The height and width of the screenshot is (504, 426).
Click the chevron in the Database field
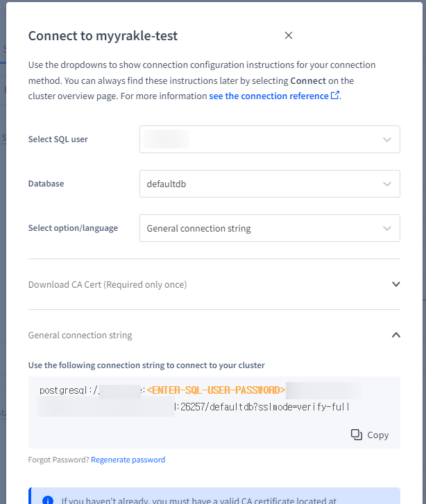point(387,184)
